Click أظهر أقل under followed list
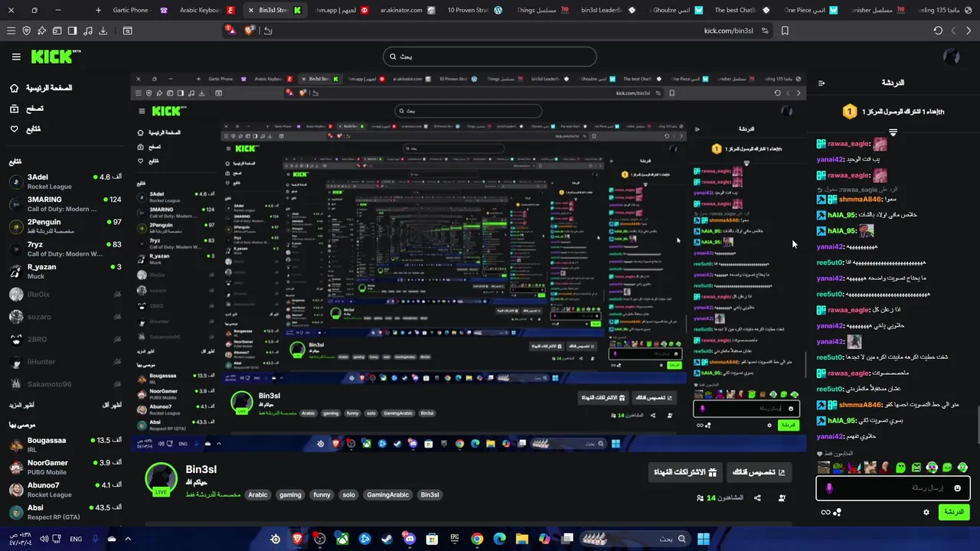Screen dimensions: 980x551 coord(111,405)
